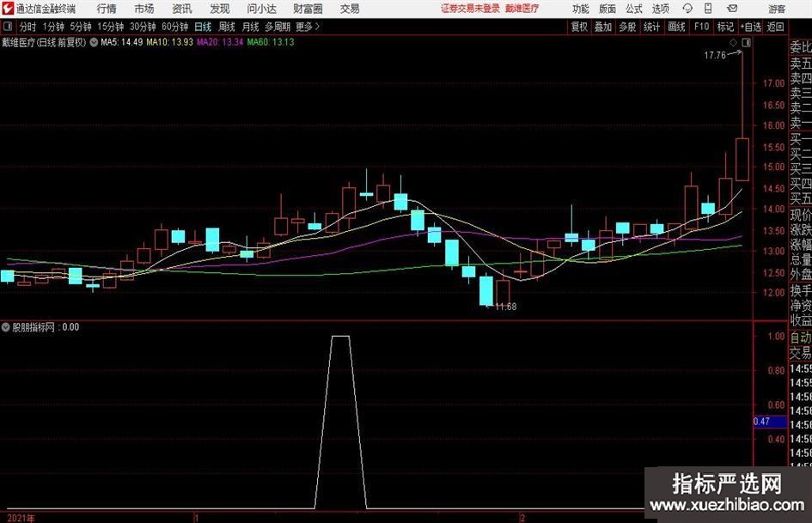Screen dimensions: 812x523
Task: Click the 戴维医疗 stock name in title bar
Action: (x=522, y=9)
